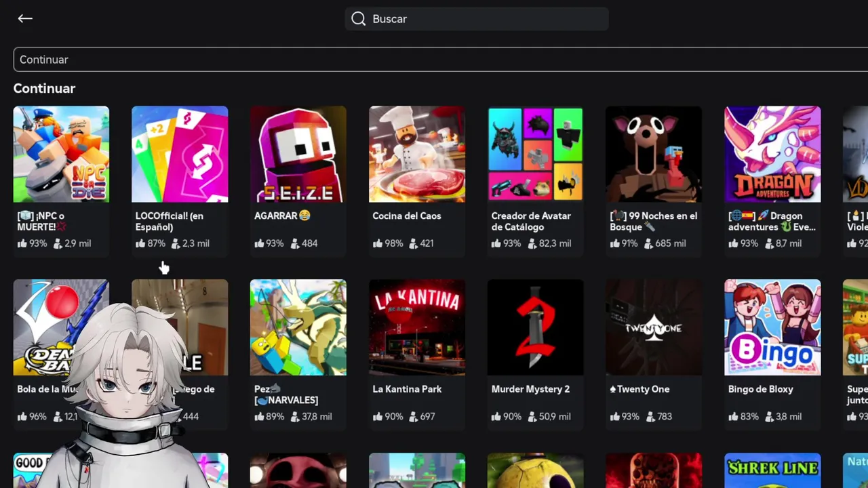Go back using the left arrow icon
Screen dimensions: 868x488
[25, 19]
